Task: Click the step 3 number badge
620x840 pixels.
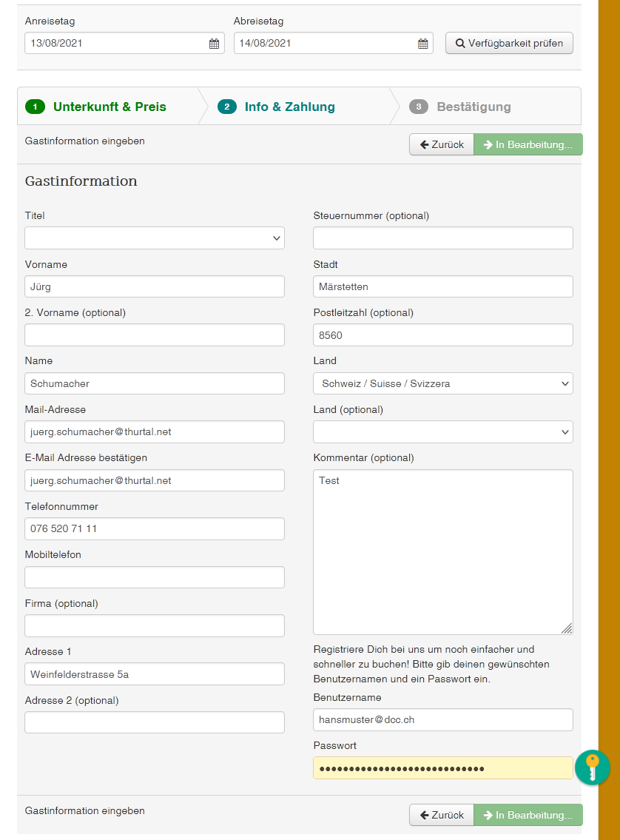Action: pyautogui.click(x=419, y=107)
